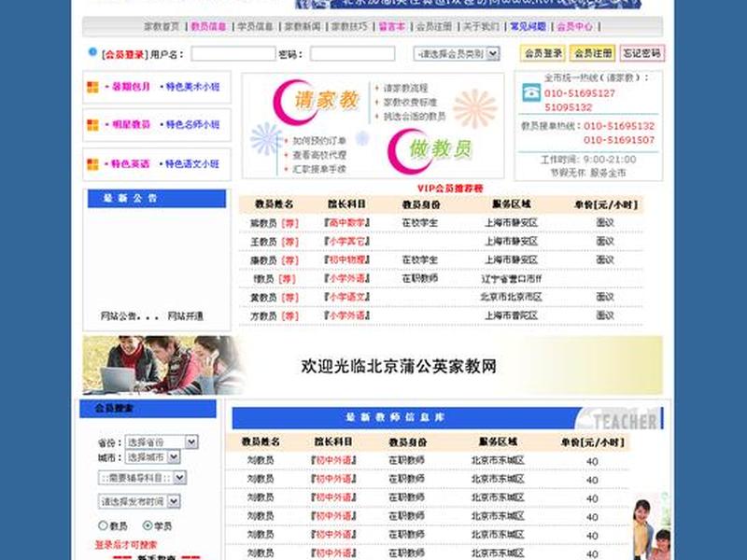Click the 做教员 crescent logo
The width and height of the screenshot is (747, 560).
tap(430, 150)
